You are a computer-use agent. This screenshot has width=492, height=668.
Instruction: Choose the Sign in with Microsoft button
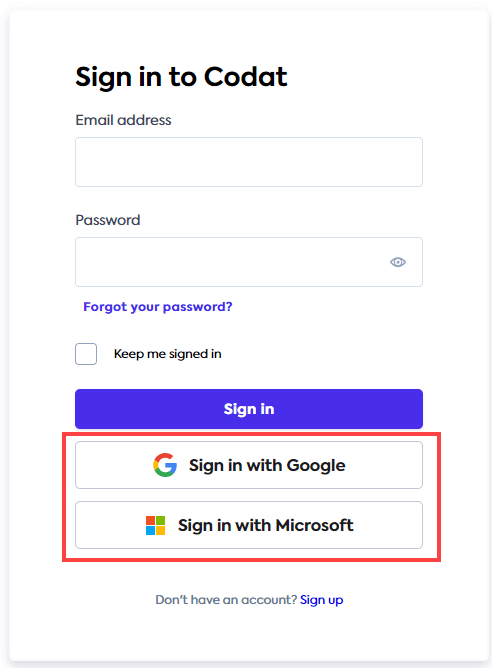[249, 525]
